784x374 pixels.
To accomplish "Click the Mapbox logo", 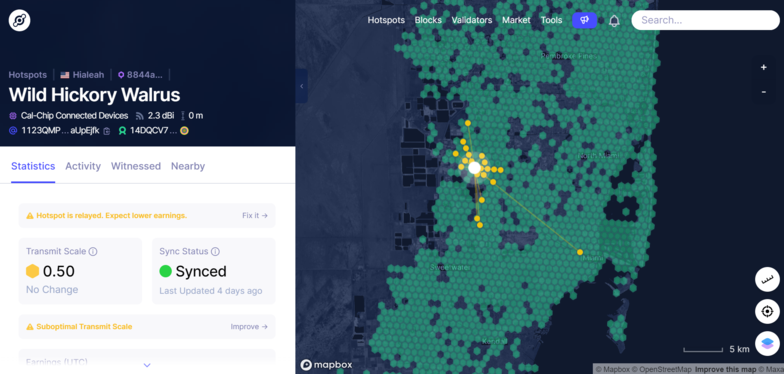I will click(x=326, y=365).
